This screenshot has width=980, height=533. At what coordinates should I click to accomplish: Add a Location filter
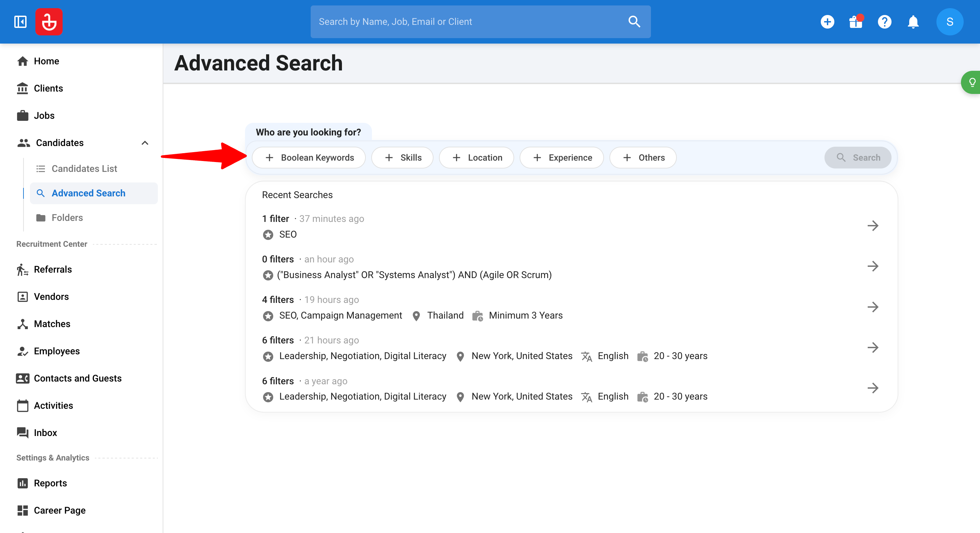coord(476,158)
